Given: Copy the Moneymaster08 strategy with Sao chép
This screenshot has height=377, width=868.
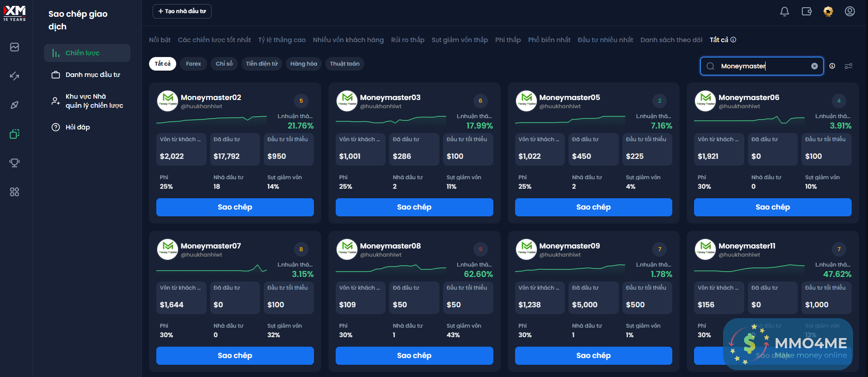Looking at the screenshot, I should 415,356.
